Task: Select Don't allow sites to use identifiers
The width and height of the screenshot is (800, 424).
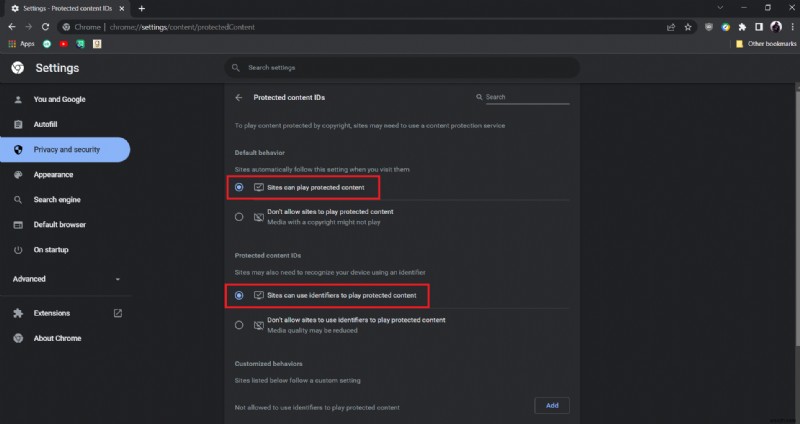Action: (x=239, y=325)
